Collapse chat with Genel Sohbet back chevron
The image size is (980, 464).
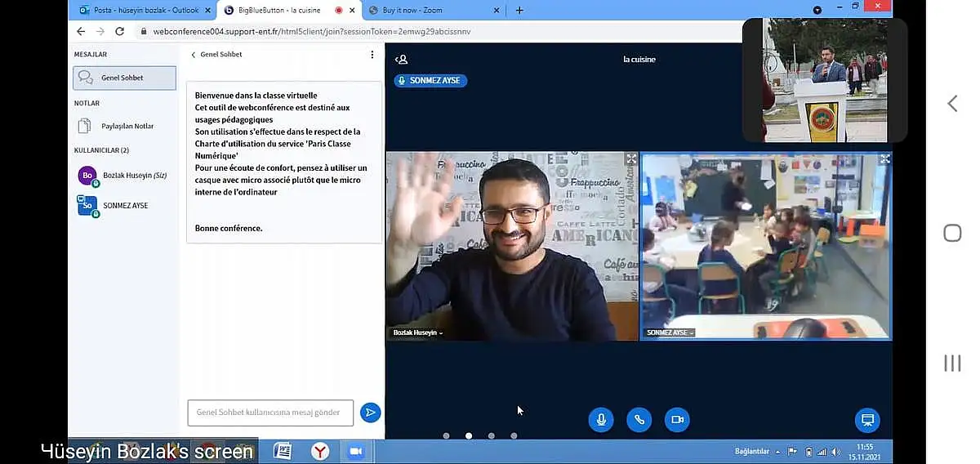(194, 55)
